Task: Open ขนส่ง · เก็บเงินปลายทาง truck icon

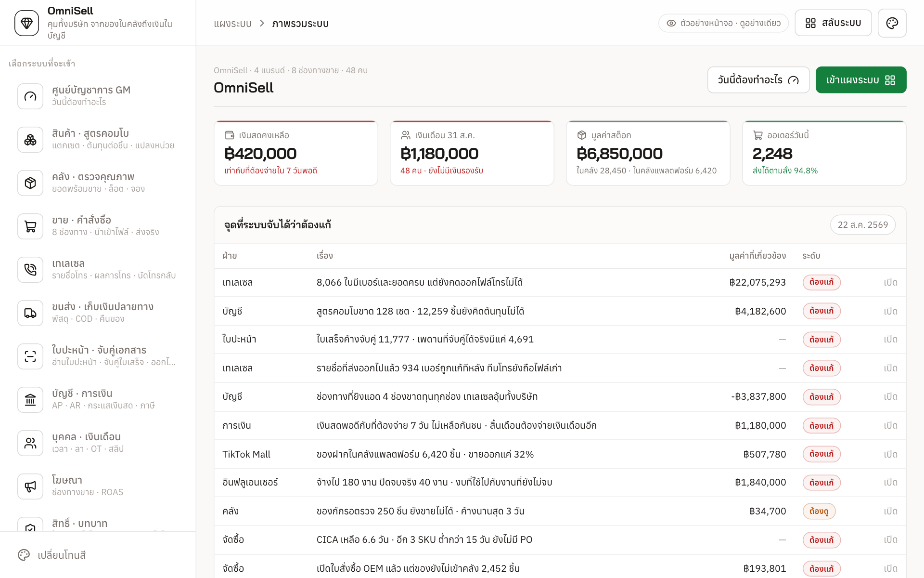Action: (30, 313)
